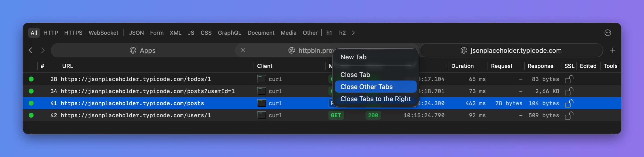Click globe icon on jsonplaceholder tab
644x157 pixels.
tap(464, 50)
